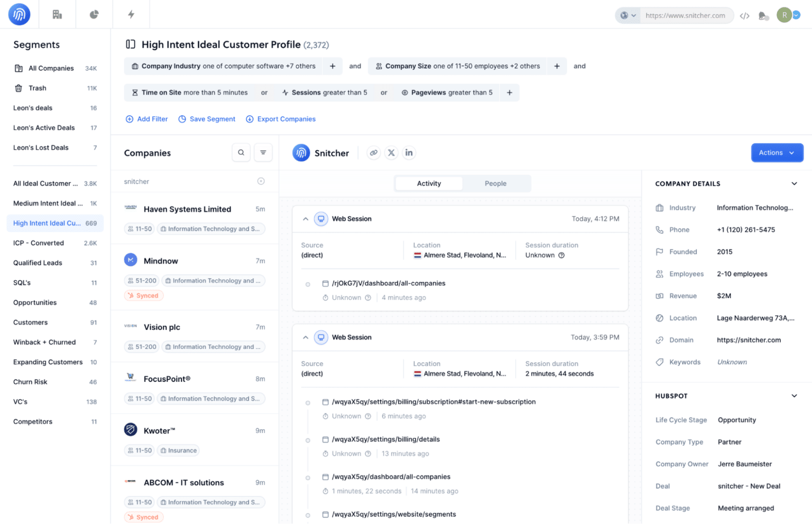Click Snitcher's website link icon
This screenshot has height=524, width=812.
(x=374, y=153)
